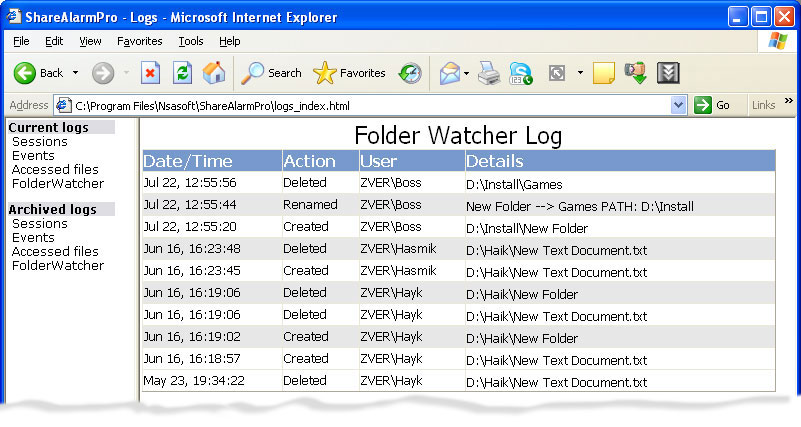
Task: Click the May 23, 19:34:22 timestamp
Action: tap(194, 381)
